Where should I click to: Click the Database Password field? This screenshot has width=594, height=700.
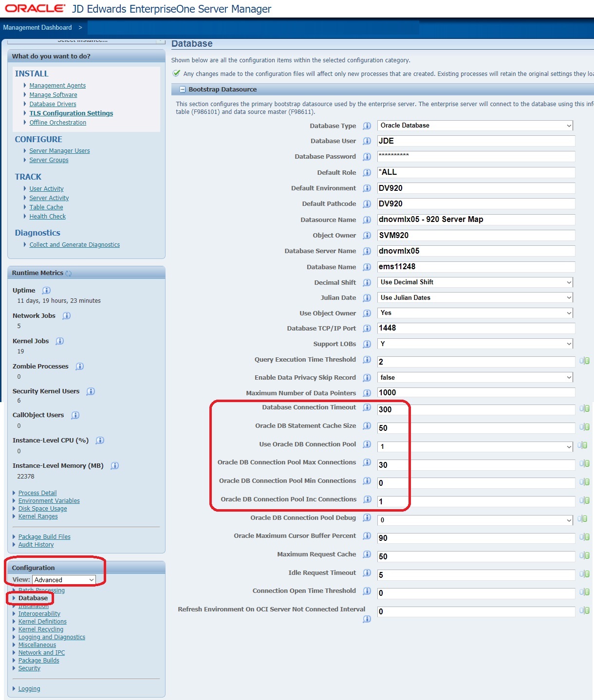point(476,157)
